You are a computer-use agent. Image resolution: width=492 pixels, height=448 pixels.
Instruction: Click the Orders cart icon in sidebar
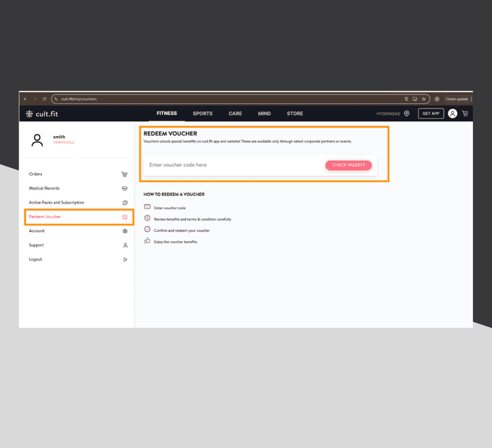pyautogui.click(x=124, y=174)
